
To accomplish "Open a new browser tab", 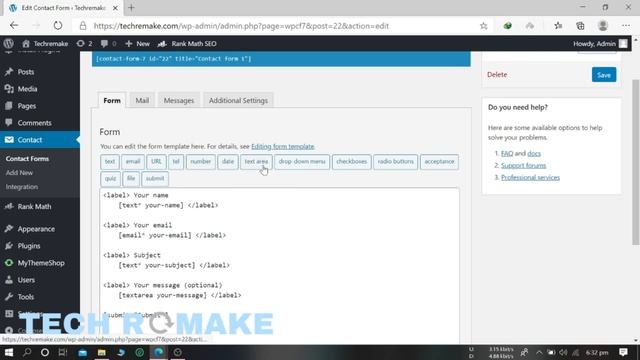I will tap(131, 8).
